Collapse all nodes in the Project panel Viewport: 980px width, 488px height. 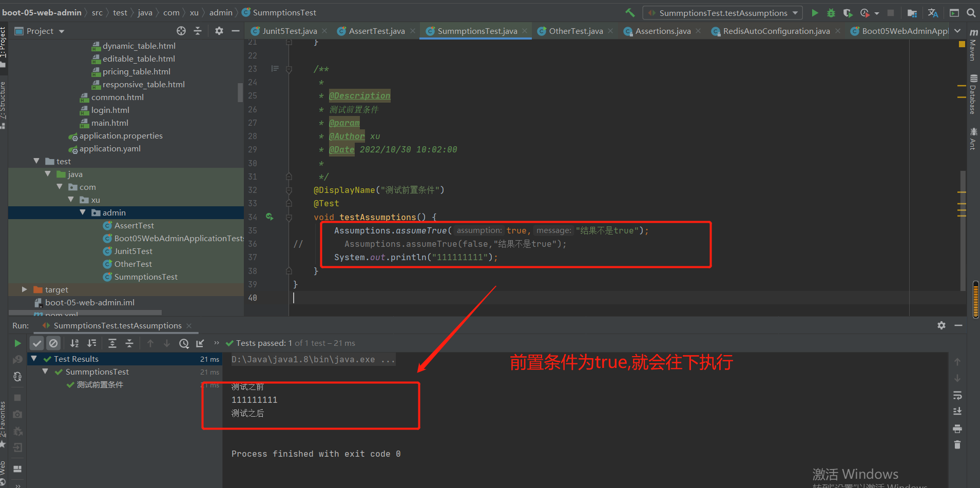click(x=198, y=31)
